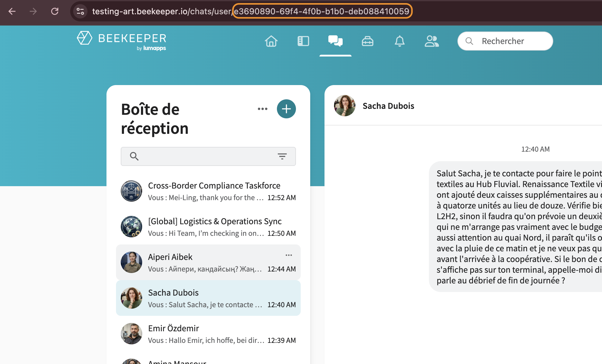Select the Chats icon tab
Image resolution: width=602 pixels, height=364 pixels.
(336, 41)
